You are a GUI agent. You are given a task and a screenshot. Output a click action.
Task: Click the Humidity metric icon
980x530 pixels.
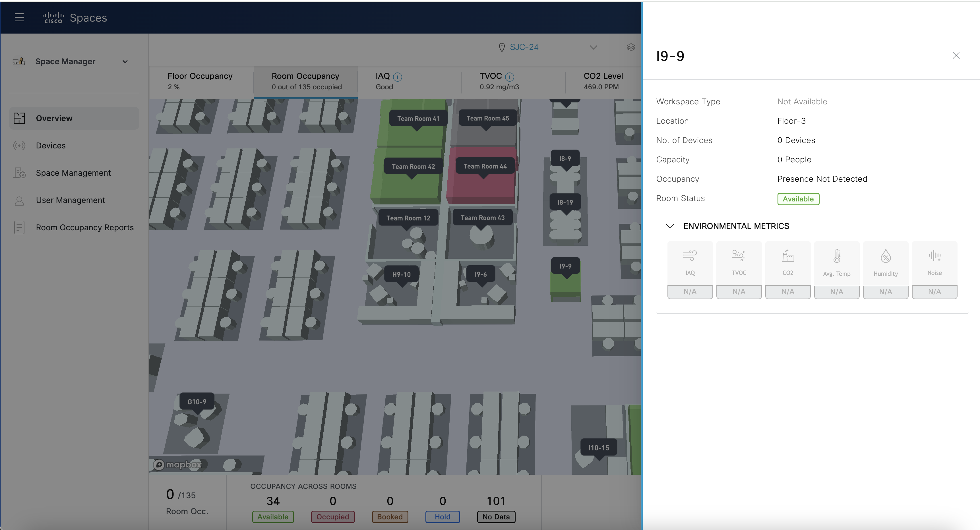point(886,256)
